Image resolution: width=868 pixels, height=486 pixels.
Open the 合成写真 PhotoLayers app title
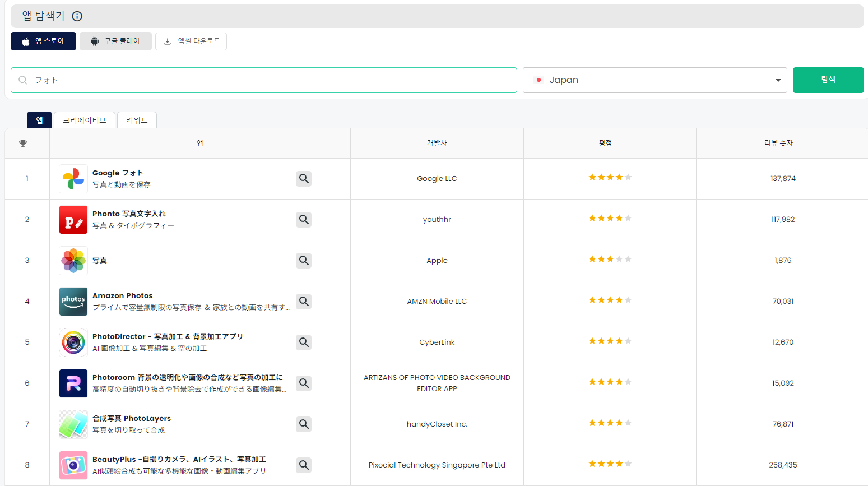(132, 419)
